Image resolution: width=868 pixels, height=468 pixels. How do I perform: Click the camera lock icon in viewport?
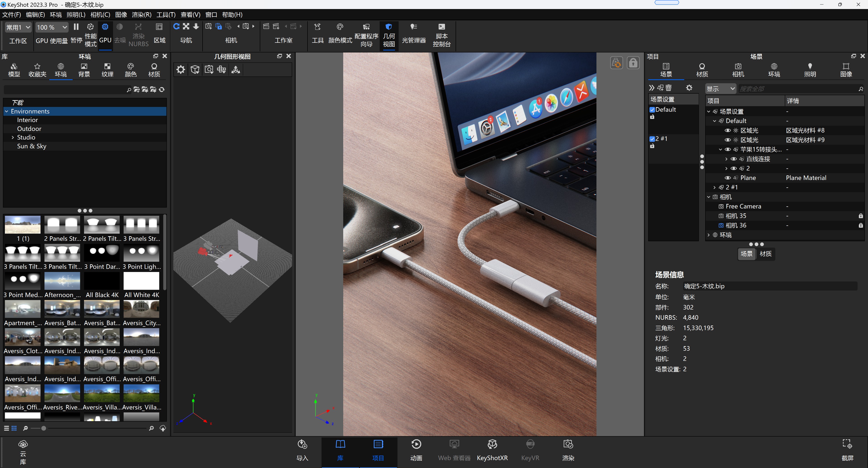click(x=633, y=63)
